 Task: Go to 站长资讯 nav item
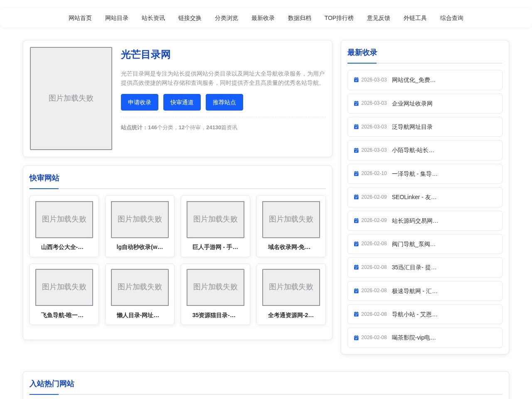pyautogui.click(x=153, y=18)
